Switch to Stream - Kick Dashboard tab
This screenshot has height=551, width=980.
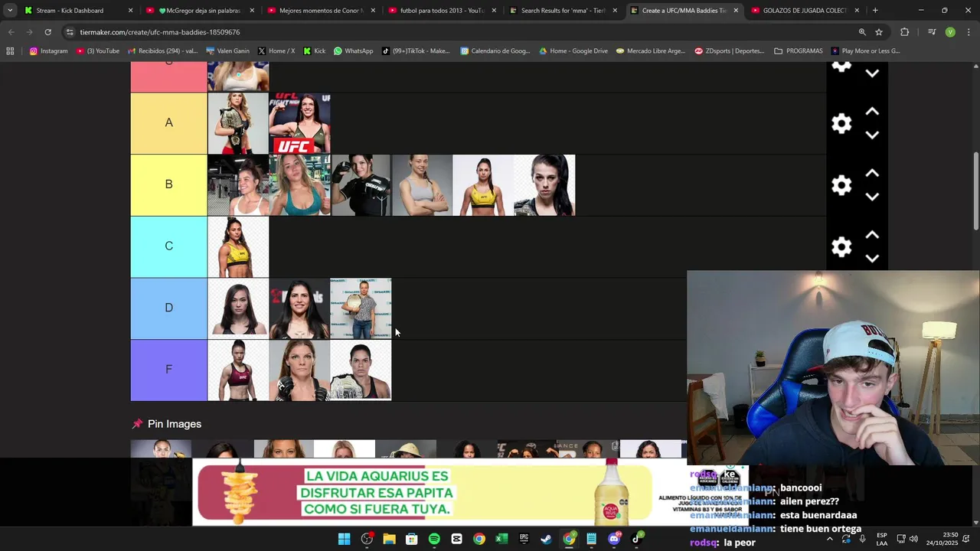pos(78,11)
